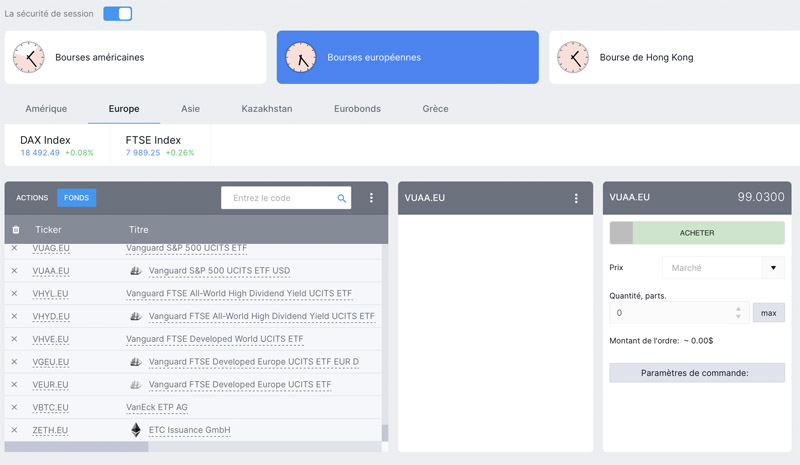Click the magnifier search icon

coord(341,198)
